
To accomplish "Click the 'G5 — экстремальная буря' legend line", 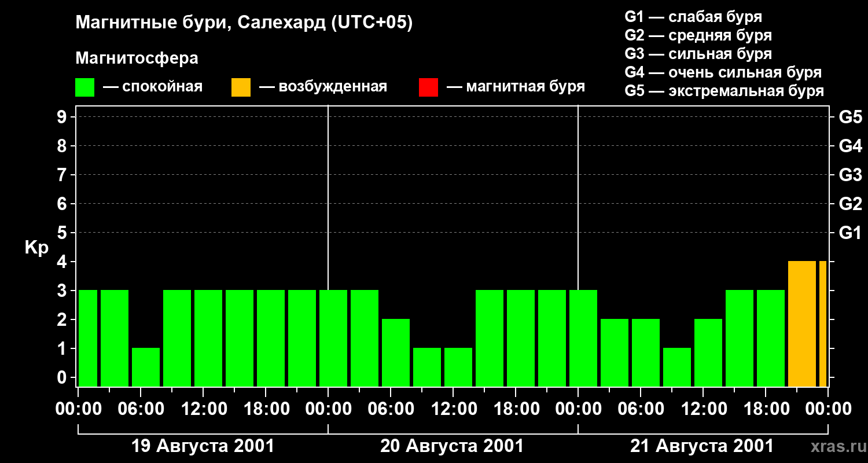I will 724,91.
